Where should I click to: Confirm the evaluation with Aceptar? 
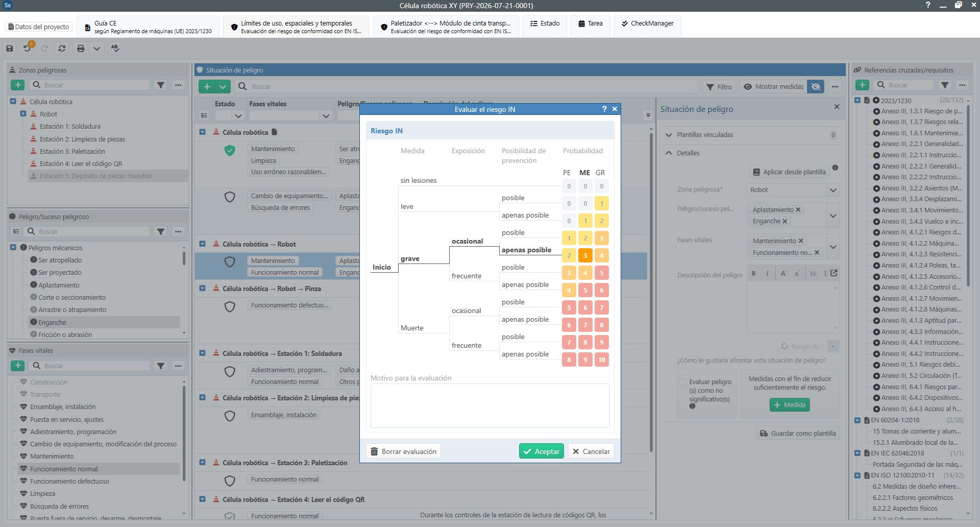pos(541,451)
